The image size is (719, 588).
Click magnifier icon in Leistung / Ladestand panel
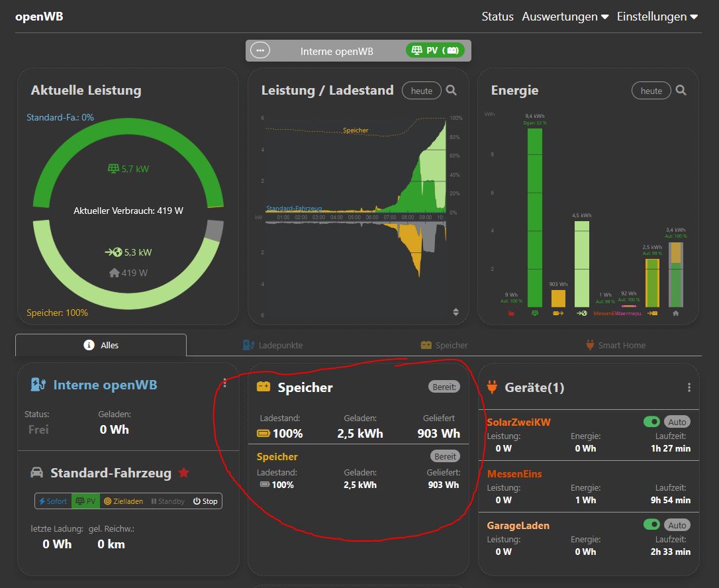(x=451, y=91)
